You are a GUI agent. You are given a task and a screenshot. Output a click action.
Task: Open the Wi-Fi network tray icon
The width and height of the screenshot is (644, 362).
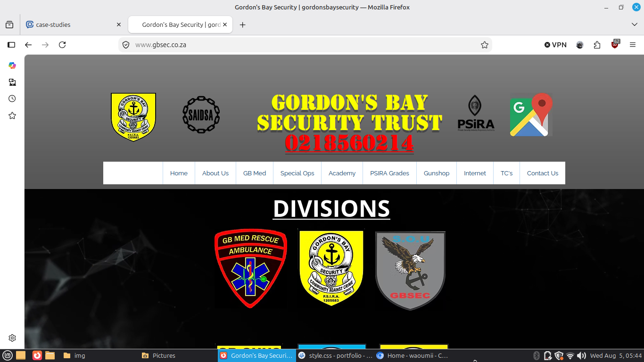pos(570,356)
